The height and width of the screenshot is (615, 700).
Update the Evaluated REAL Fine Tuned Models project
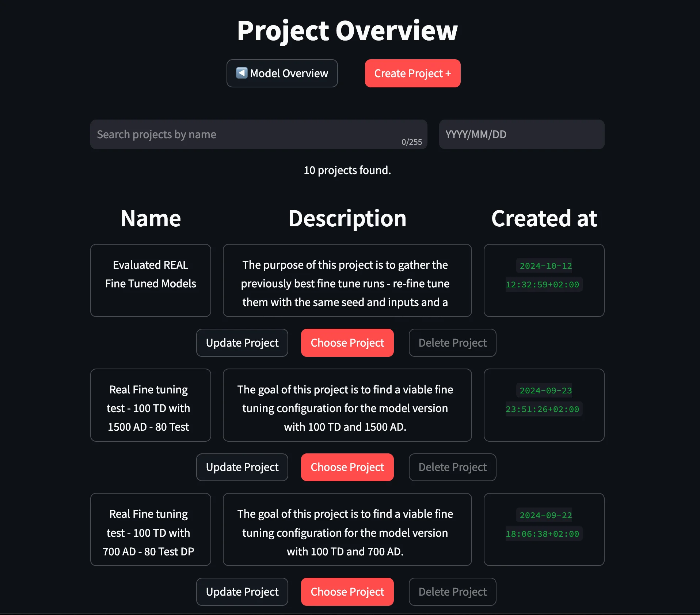coord(242,343)
